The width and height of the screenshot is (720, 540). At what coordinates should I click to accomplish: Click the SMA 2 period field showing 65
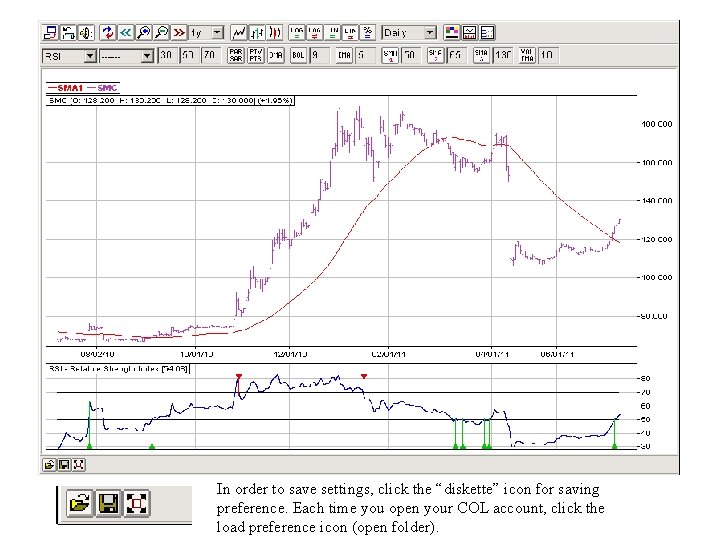click(456, 55)
